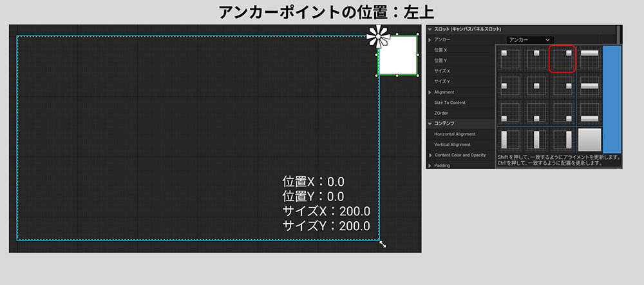Collapse the スロット (キャンバスパネルスロット) section
The height and width of the screenshot is (285, 644).
click(x=430, y=30)
